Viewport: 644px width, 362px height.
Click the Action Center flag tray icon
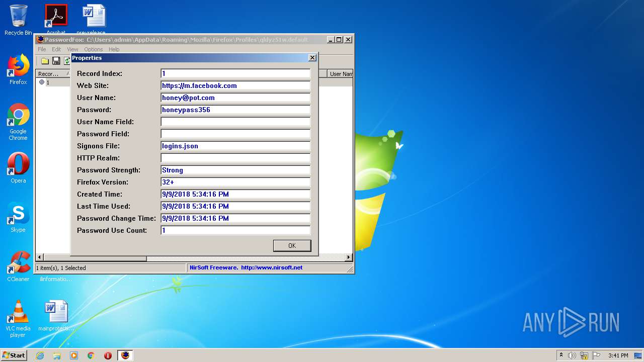(596, 355)
